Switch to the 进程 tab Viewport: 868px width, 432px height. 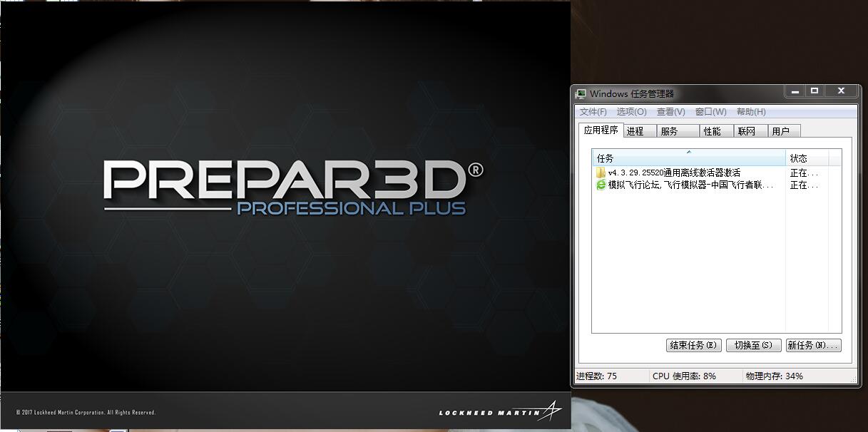click(x=640, y=131)
